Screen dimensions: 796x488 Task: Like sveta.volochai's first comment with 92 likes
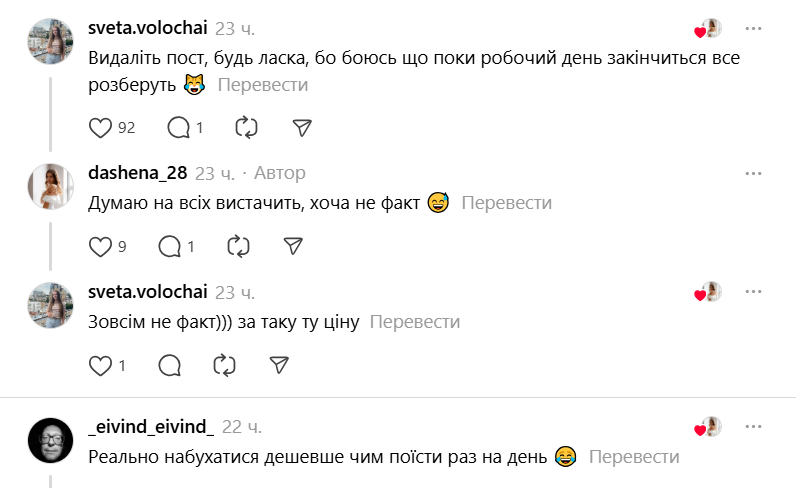(101, 127)
